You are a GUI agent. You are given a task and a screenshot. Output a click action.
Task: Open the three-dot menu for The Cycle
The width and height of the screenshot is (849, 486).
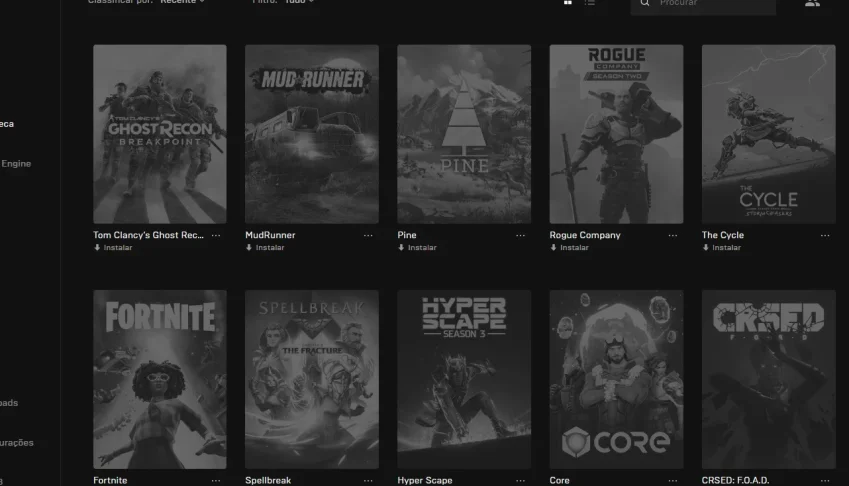825,235
